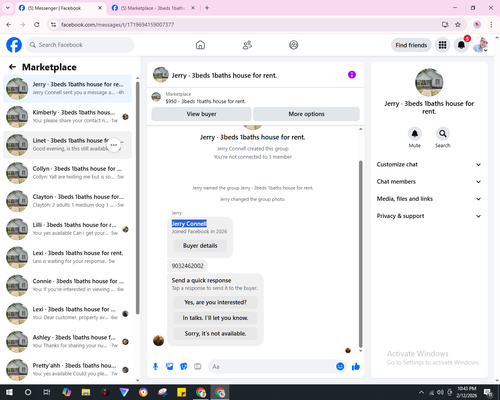Click the purple conversation info icon
The width and height of the screenshot is (500, 400).
352,75
